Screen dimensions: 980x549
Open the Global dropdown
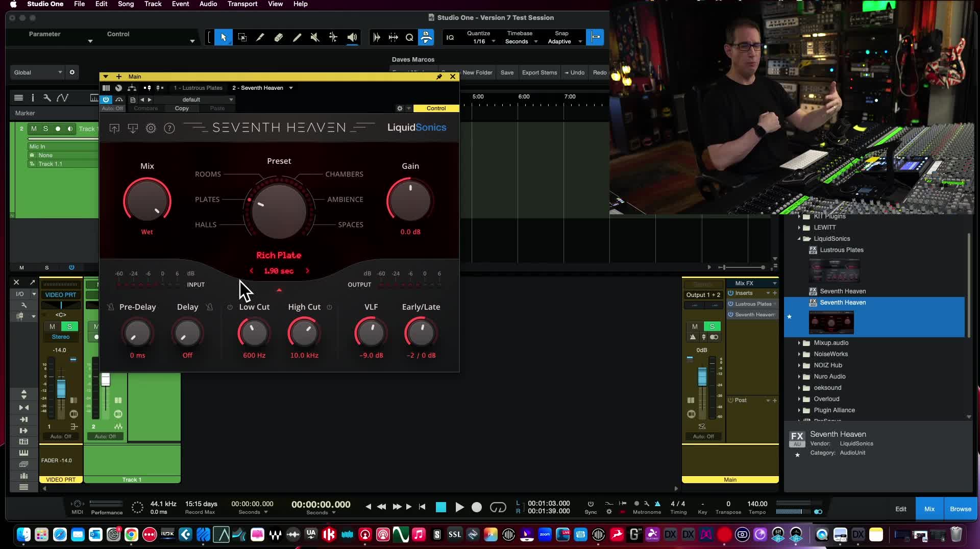(37, 72)
